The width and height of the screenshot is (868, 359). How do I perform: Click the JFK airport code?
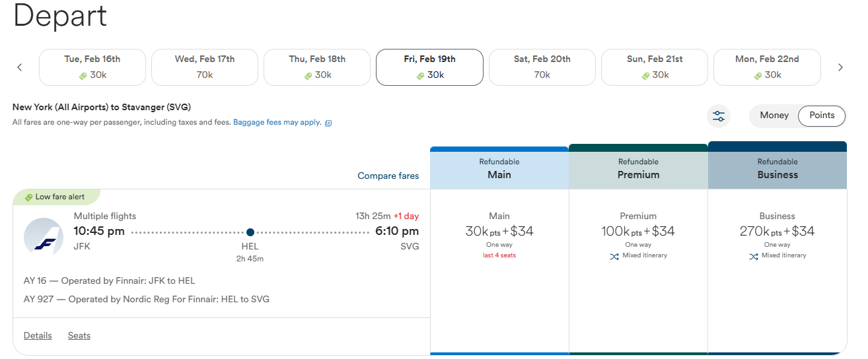(82, 247)
